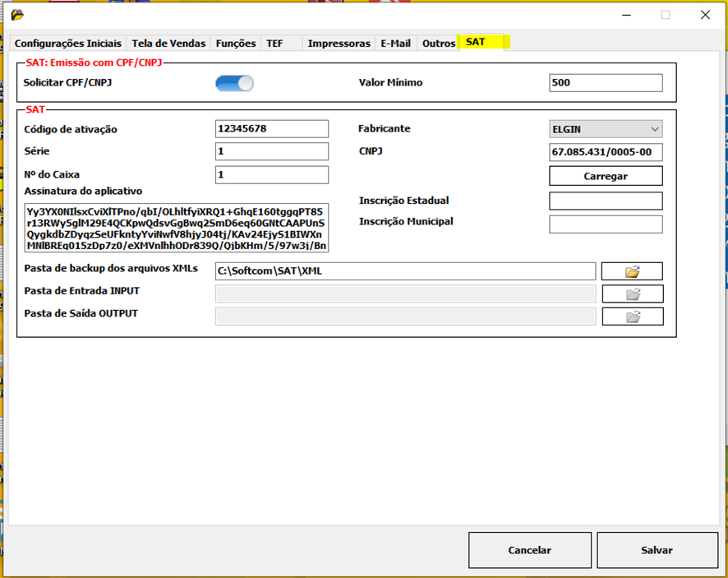
Task: Click the folder icon for XML backup path
Action: click(x=632, y=271)
